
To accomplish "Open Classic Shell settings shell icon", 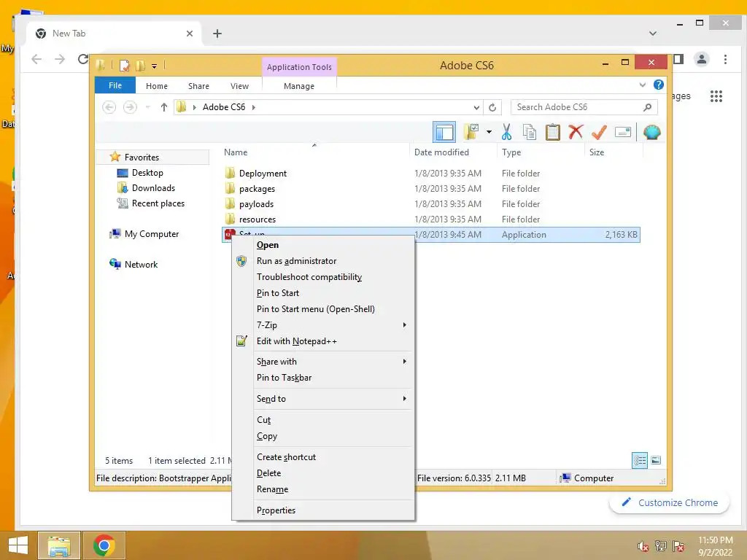I will tap(651, 132).
